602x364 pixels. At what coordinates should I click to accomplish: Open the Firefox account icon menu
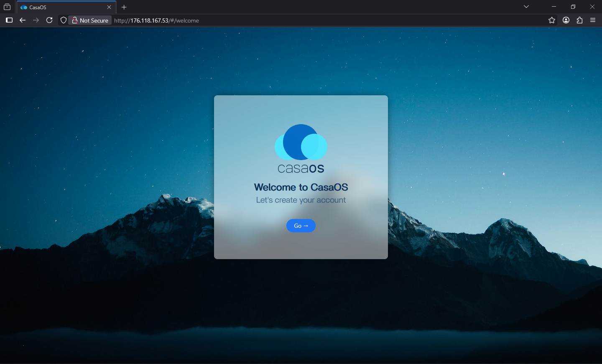click(566, 20)
